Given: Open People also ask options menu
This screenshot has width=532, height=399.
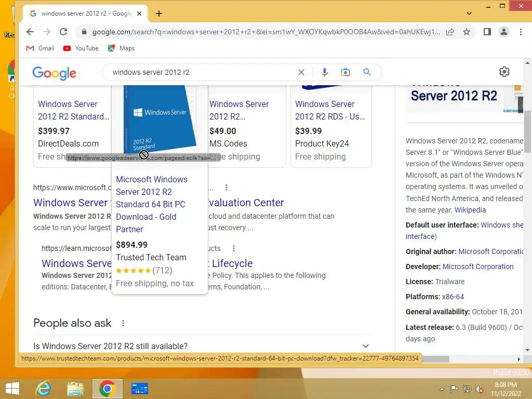Looking at the screenshot, I should [x=123, y=323].
